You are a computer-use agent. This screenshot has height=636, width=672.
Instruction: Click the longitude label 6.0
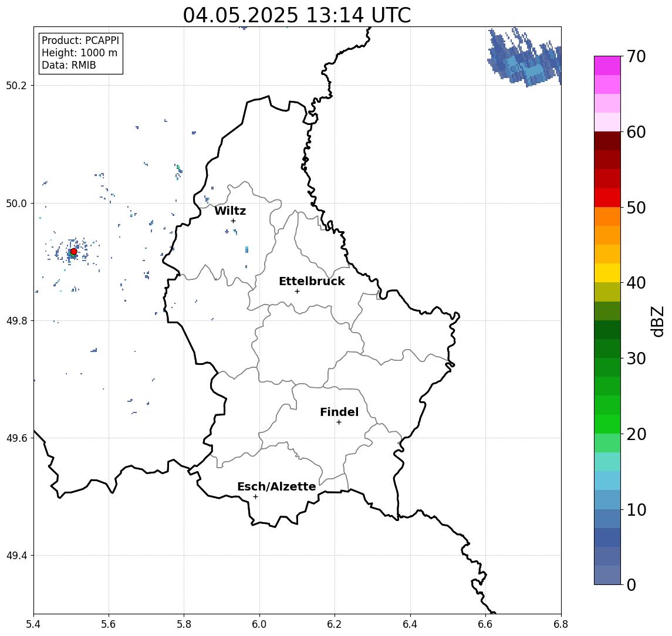click(259, 624)
